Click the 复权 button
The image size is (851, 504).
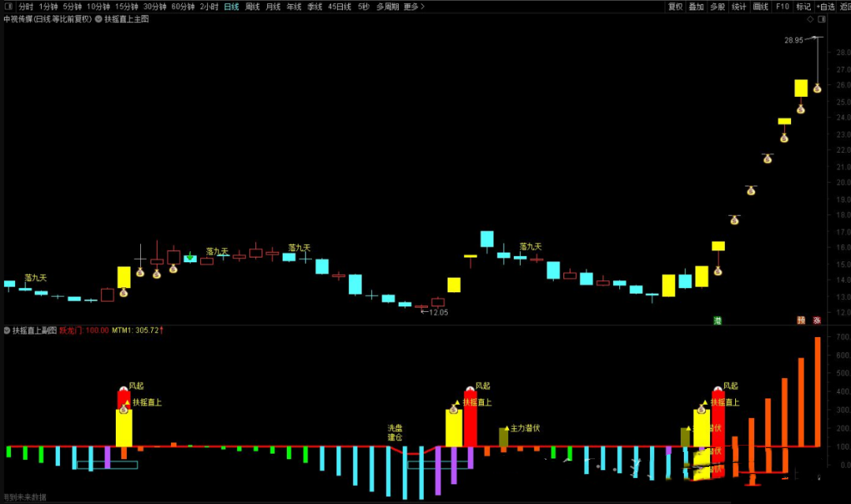tap(675, 6)
